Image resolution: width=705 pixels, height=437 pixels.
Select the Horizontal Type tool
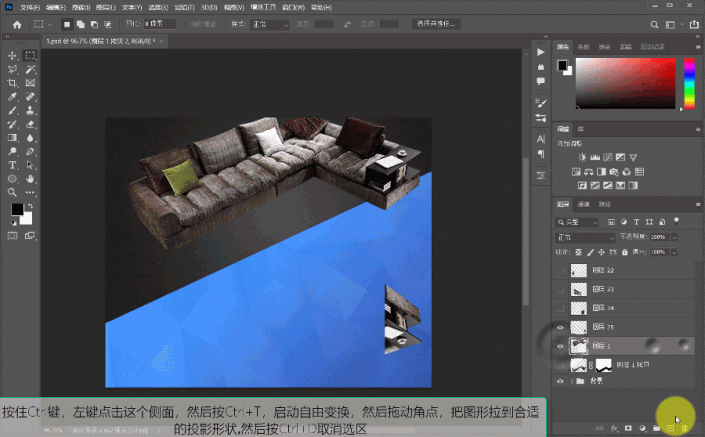point(12,165)
